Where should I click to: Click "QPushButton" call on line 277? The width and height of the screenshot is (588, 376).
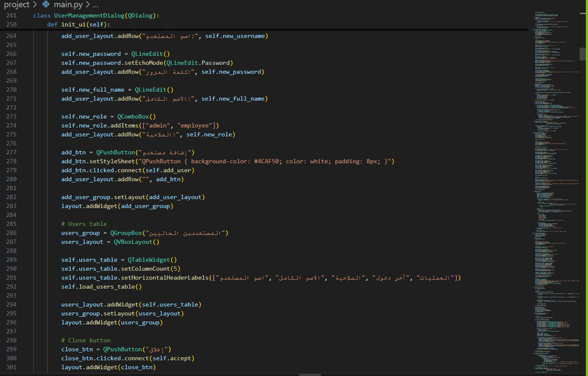pyautogui.click(x=115, y=152)
